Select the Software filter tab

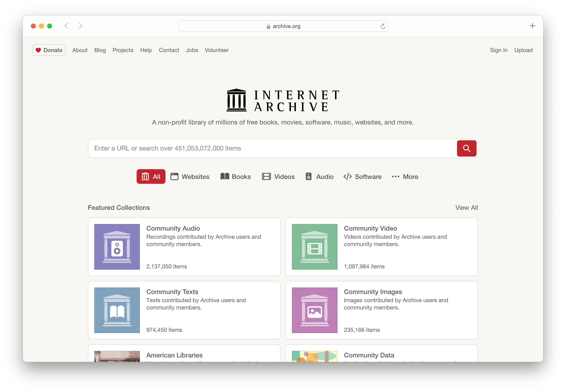362,177
